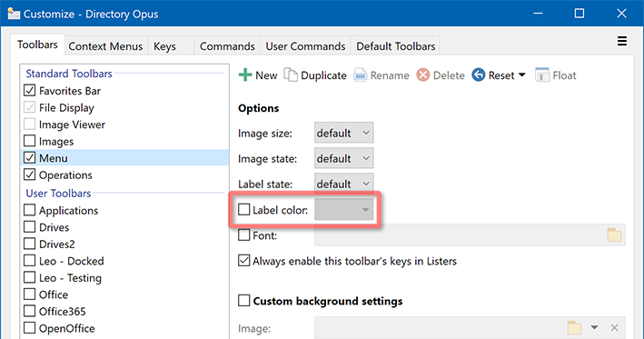Screen dimensions: 644x339
Task: Select the Office365 toolbar entry
Action: pyautogui.click(x=124, y=311)
